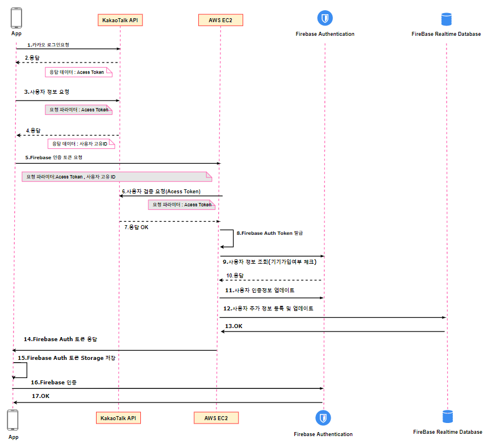Click the 'Acess Token , 사용자 고유 ID' parameter note

[x=116, y=177]
